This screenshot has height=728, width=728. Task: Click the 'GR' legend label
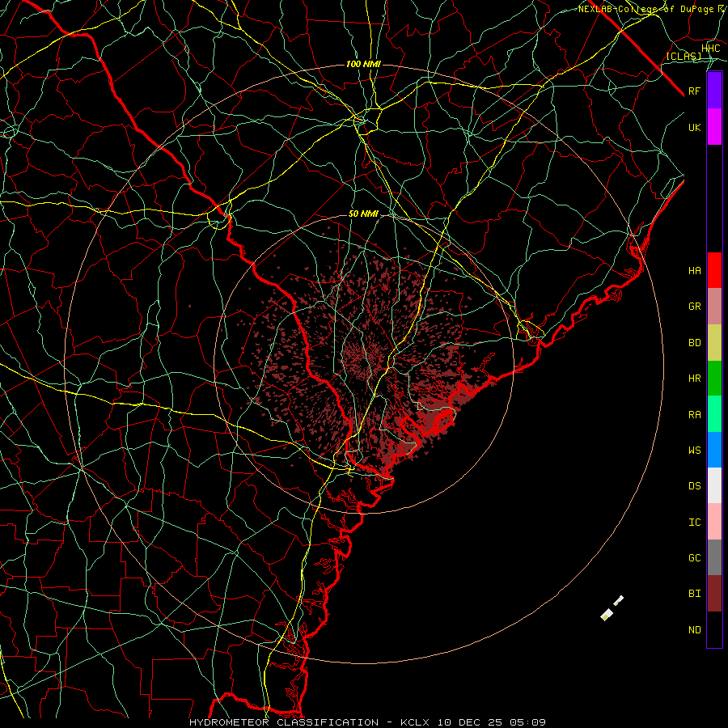[694, 307]
